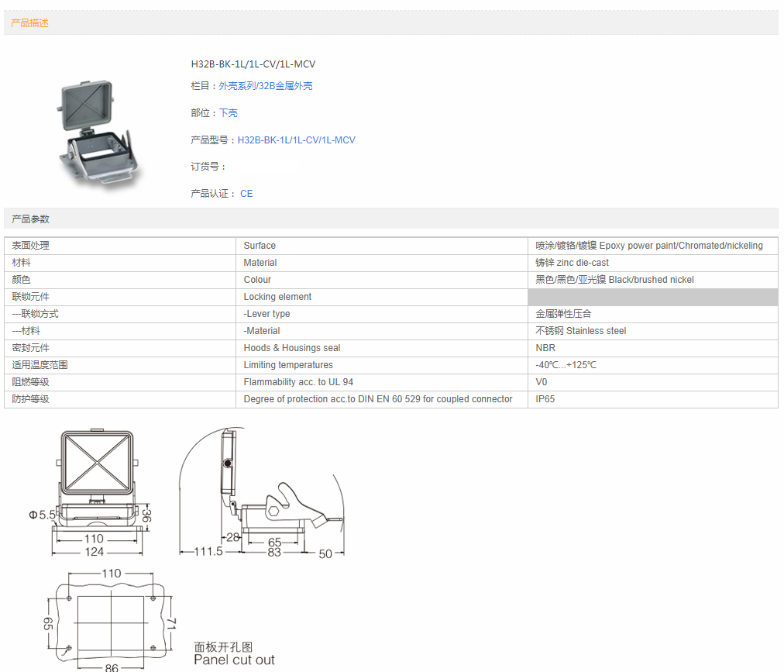Select the 产品描述 section header
784x672 pixels.
(x=29, y=23)
